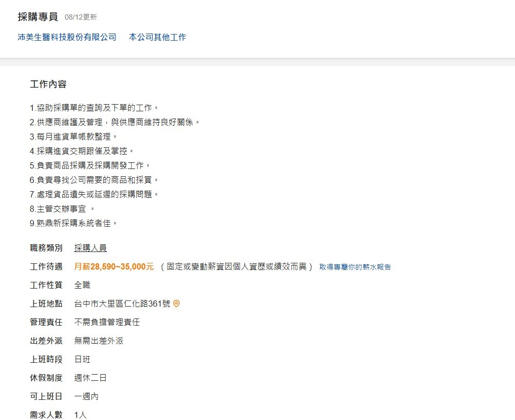Viewport: 515px width, 420px height.
Task: Open the 採購人員 job category link
Action: [x=91, y=248]
